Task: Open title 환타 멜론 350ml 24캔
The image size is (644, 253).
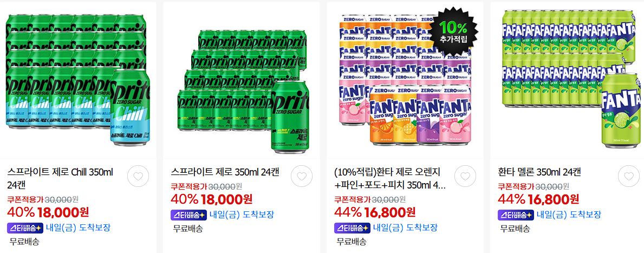Action: tap(539, 172)
